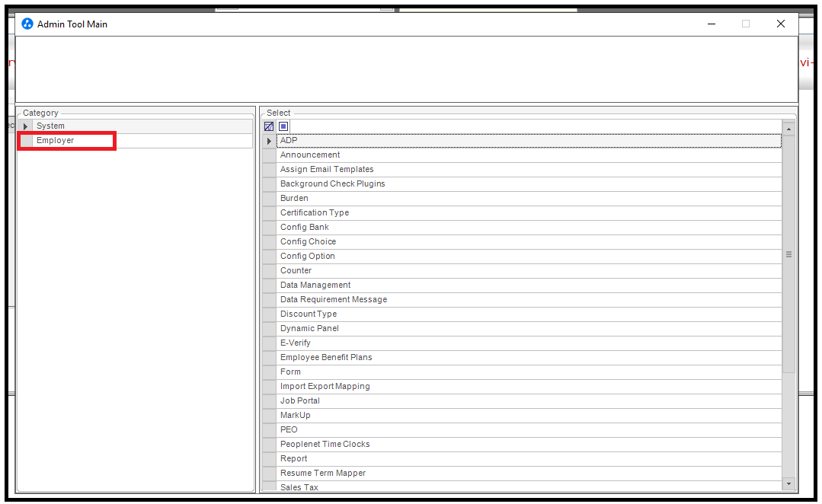Click the select-all square icon above the list

tap(283, 126)
